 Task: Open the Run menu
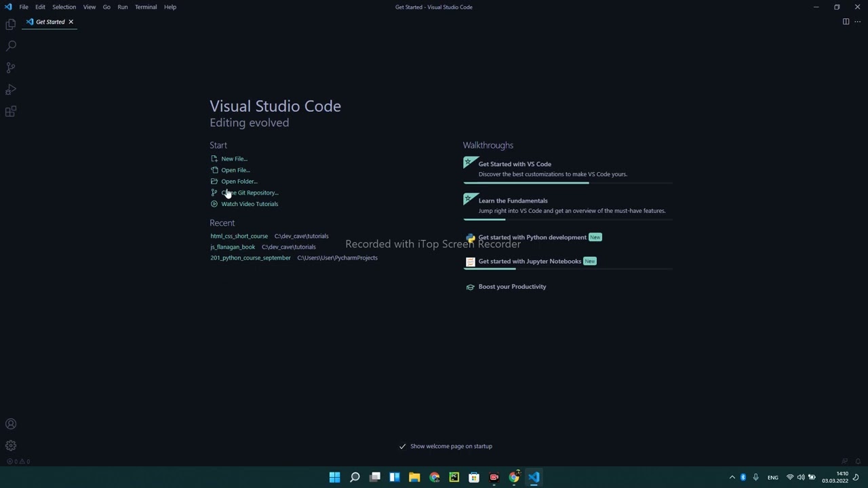(122, 7)
